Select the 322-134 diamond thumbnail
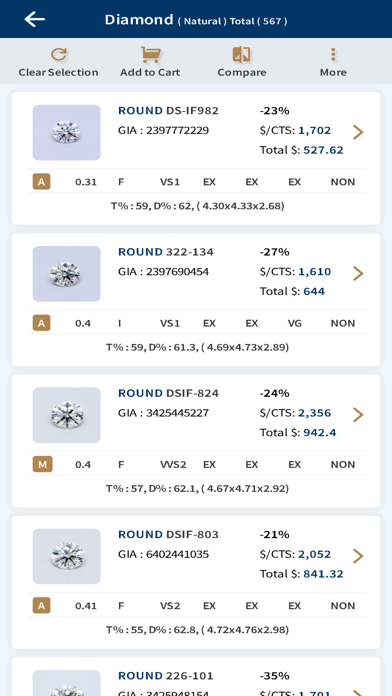This screenshot has width=392, height=696. pyautogui.click(x=67, y=274)
